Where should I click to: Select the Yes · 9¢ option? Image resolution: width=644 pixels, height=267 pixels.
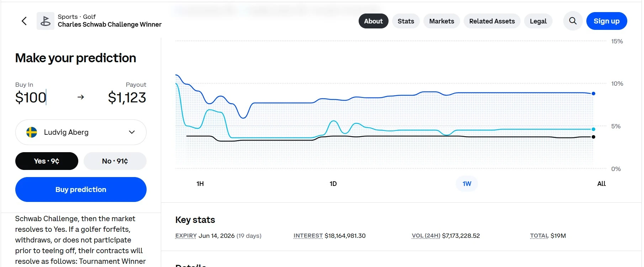47,161
